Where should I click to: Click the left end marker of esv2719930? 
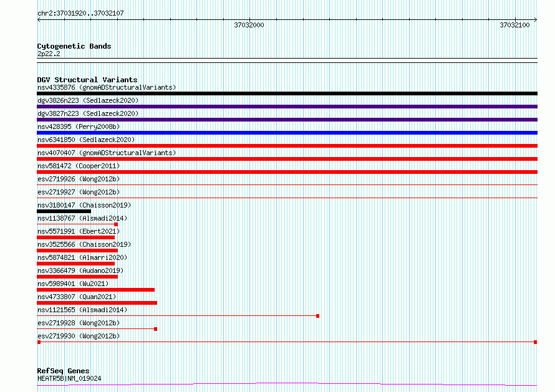tap(39, 342)
